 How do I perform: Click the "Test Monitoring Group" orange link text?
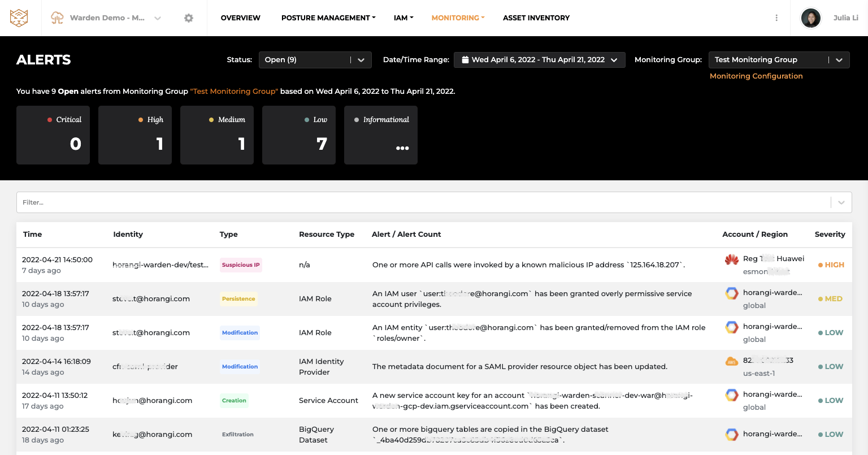235,91
